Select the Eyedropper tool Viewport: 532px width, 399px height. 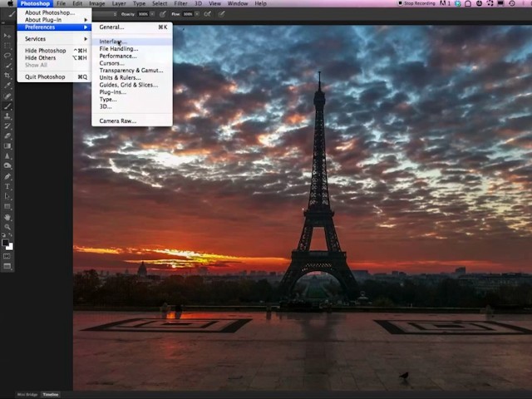pos(7,86)
